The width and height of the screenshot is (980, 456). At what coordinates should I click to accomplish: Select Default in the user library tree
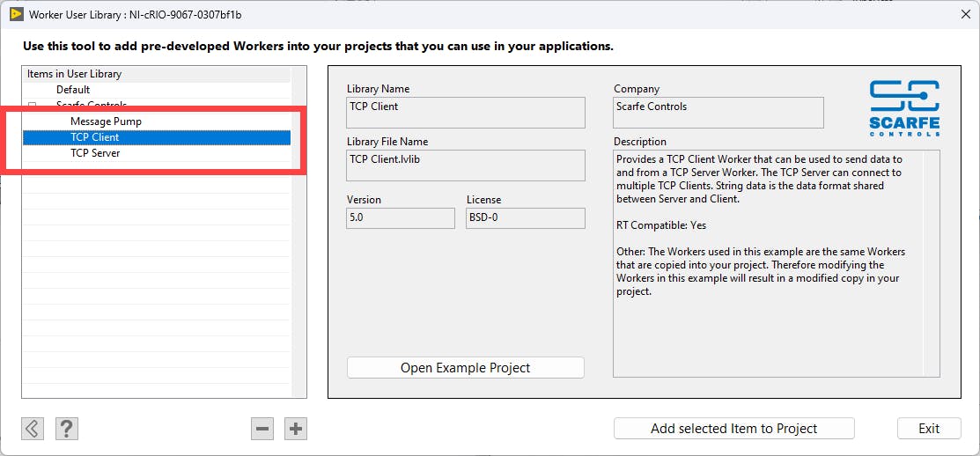(73, 90)
